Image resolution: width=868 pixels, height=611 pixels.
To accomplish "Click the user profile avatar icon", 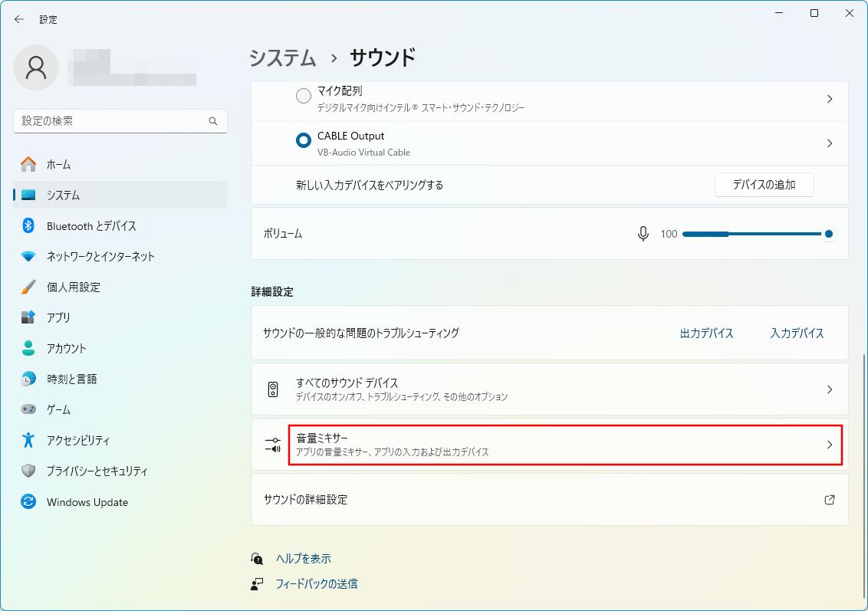I will (36, 67).
